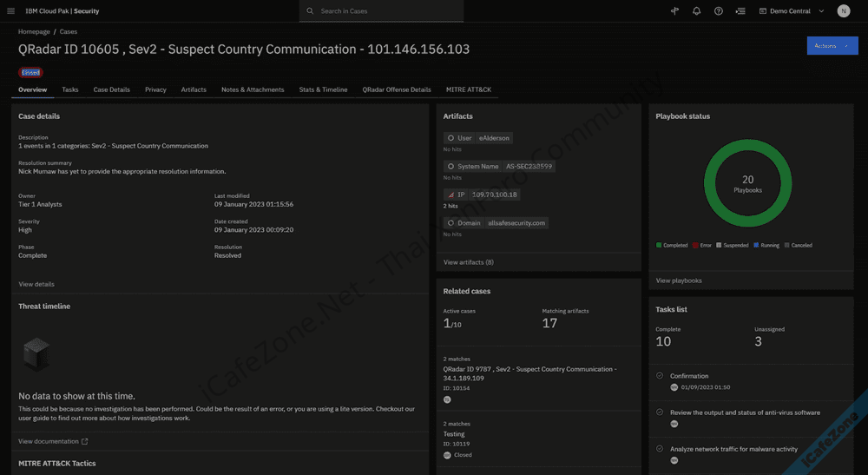Open the help question mark icon
Image resolution: width=868 pixels, height=475 pixels.
[x=718, y=11]
